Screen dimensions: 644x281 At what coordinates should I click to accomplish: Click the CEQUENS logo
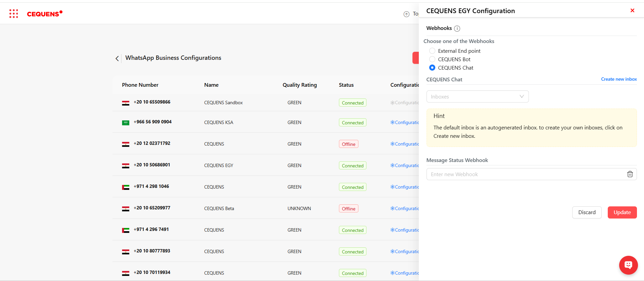click(45, 14)
